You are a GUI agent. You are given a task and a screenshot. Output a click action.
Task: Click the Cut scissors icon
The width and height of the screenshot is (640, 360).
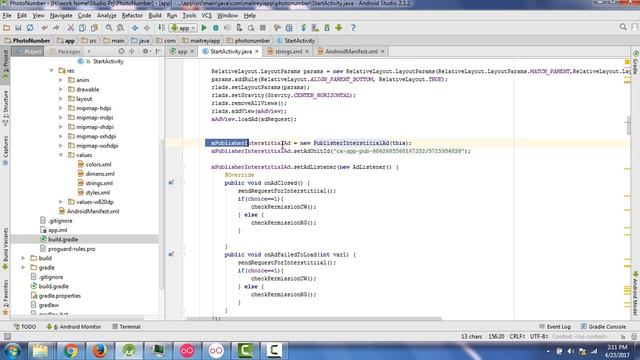point(71,28)
